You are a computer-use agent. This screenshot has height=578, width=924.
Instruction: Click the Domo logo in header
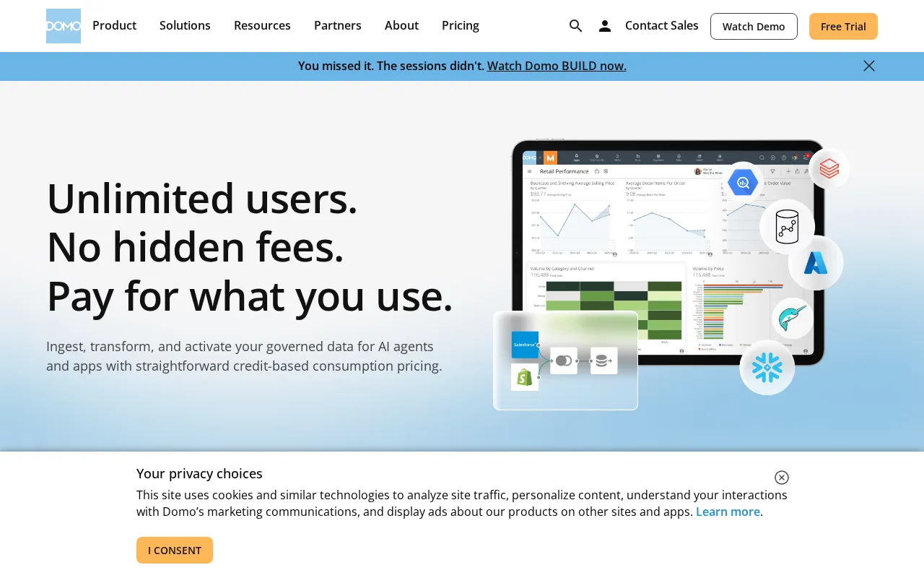pyautogui.click(x=64, y=26)
